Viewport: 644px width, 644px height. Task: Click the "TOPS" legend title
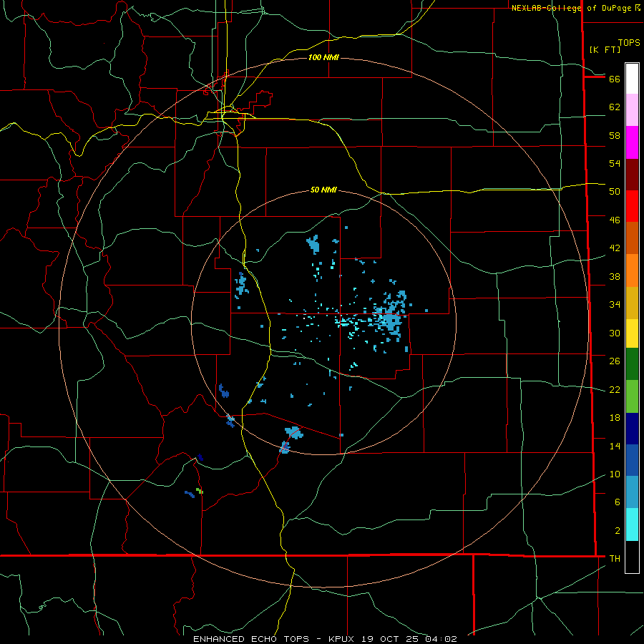(629, 43)
